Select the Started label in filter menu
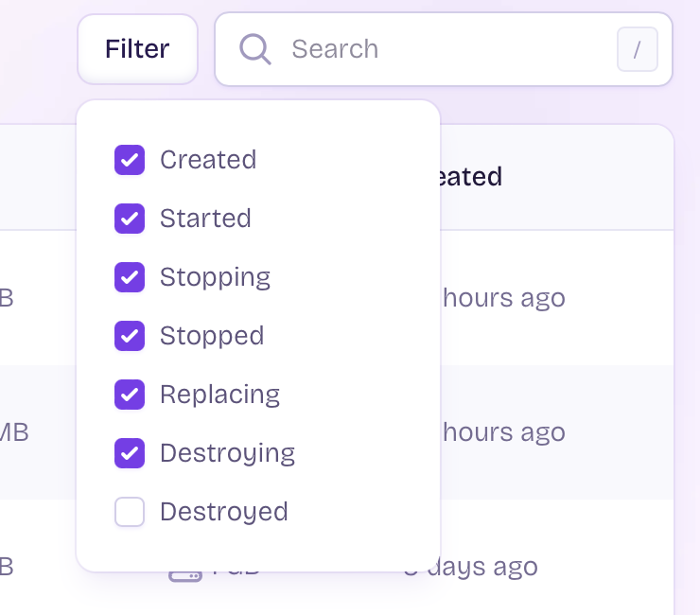700x615 pixels. tap(205, 219)
